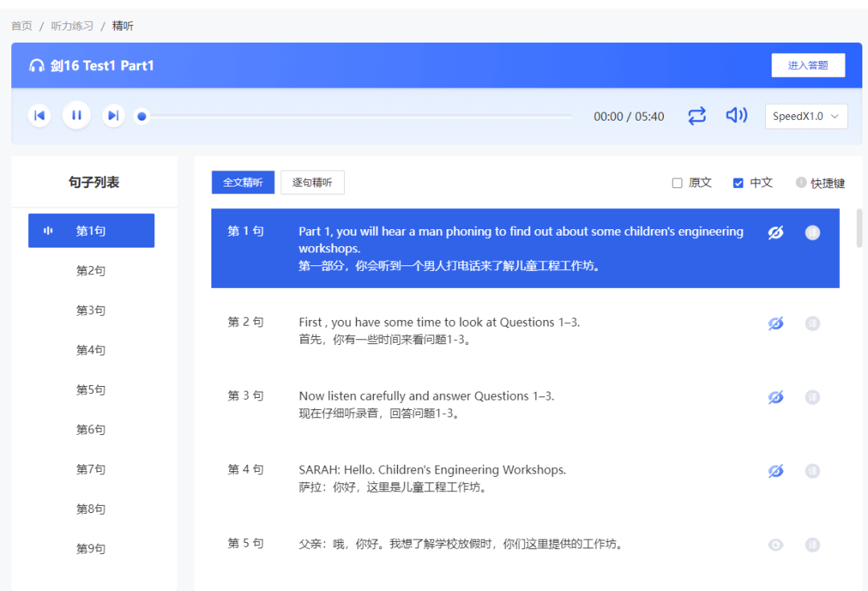Viewport: 868px width, 591px height.
Task: Toggle eye visibility for sentence 第 4 句
Action: (x=776, y=471)
